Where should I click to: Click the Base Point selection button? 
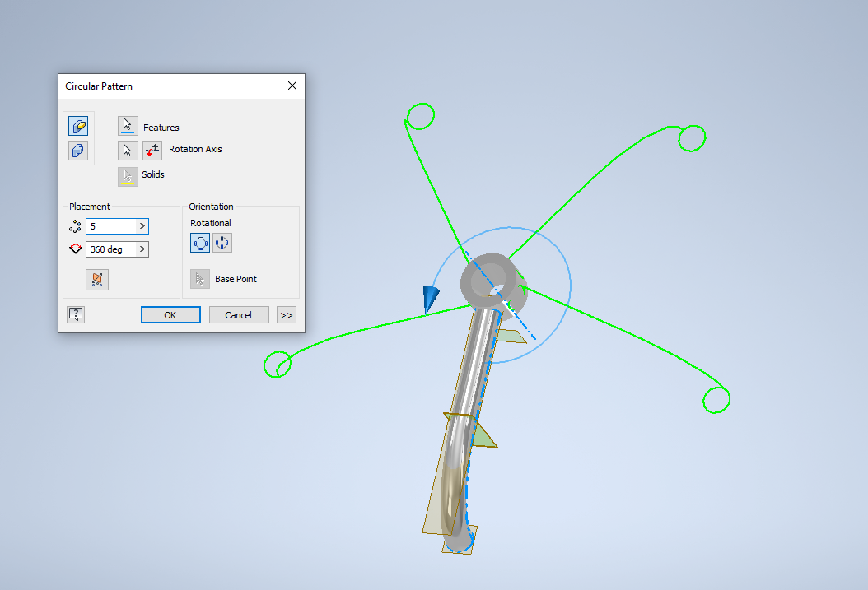pos(200,279)
